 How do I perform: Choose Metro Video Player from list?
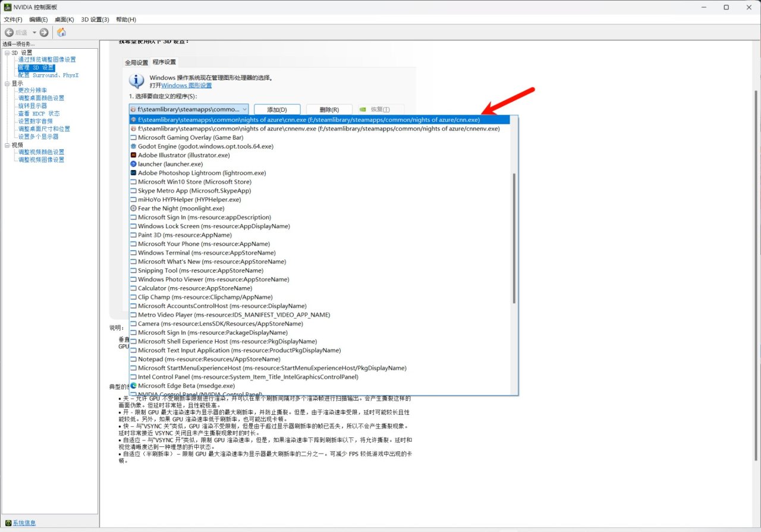tap(320, 315)
